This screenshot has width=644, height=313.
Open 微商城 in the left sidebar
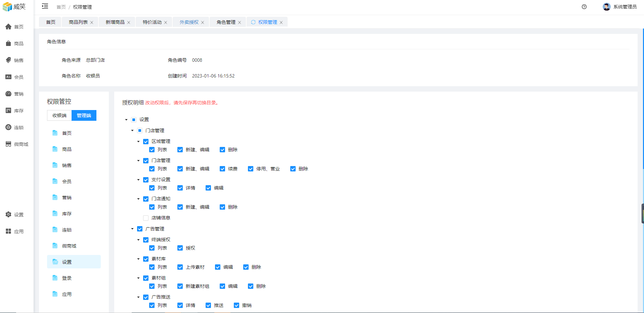point(17,144)
